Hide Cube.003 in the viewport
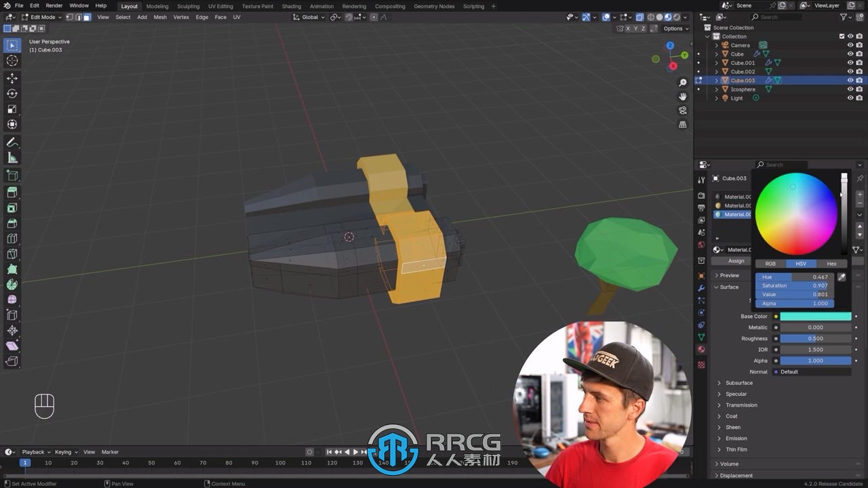 click(850, 81)
